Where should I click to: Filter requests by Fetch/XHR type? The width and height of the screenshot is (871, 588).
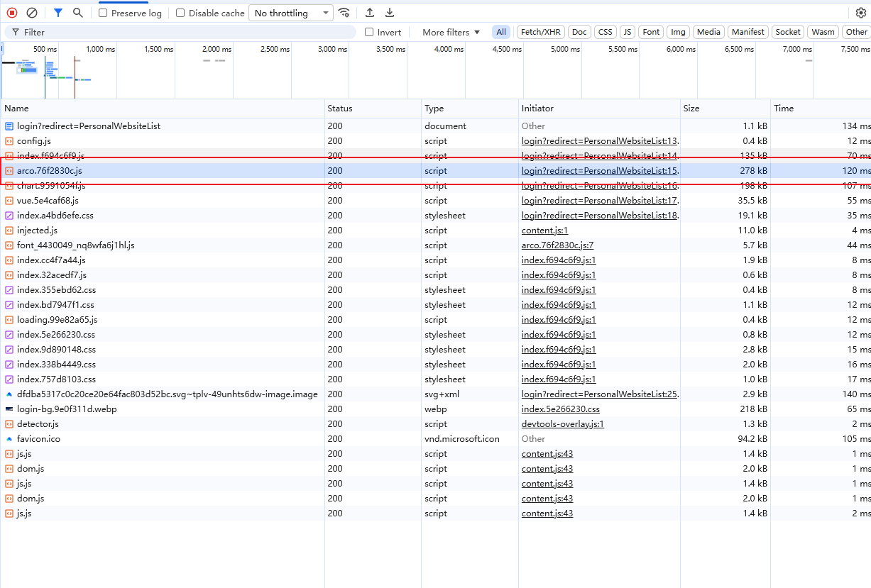tap(540, 32)
